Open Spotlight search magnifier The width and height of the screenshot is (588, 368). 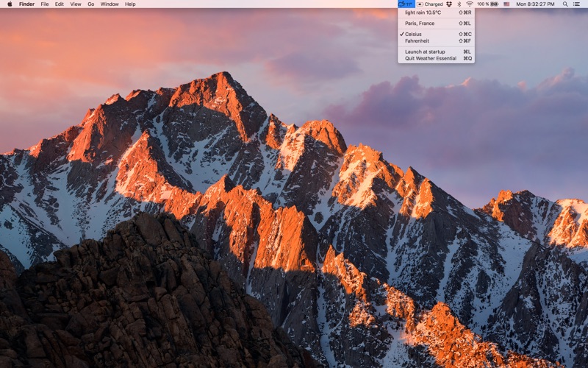click(x=565, y=4)
